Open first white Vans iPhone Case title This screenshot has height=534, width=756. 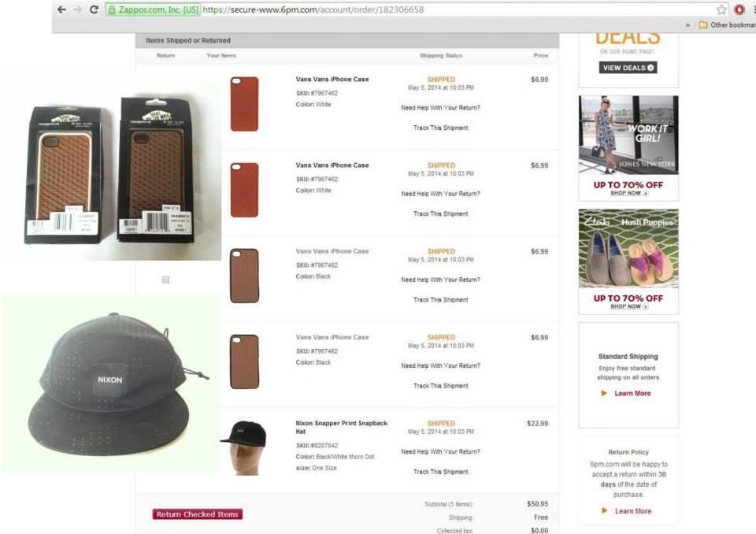[x=332, y=79]
